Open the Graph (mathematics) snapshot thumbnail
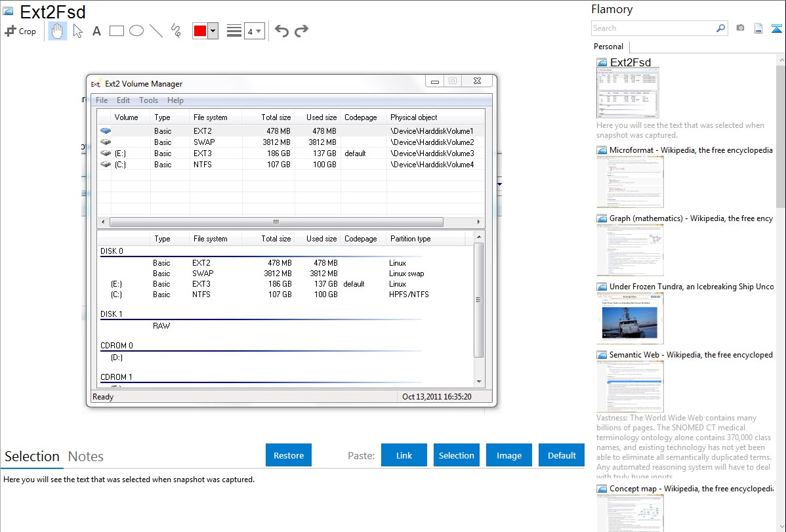This screenshot has height=532, width=786. (630, 250)
